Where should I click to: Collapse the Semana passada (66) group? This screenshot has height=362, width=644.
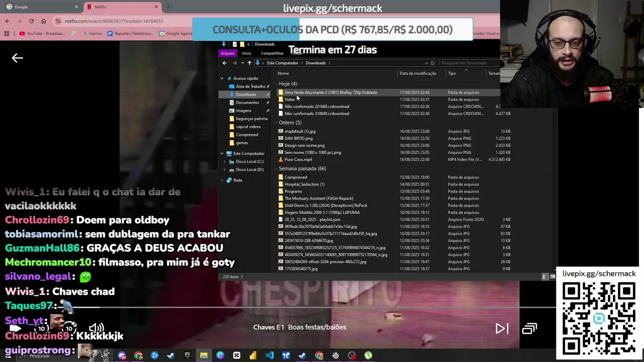[276, 168]
